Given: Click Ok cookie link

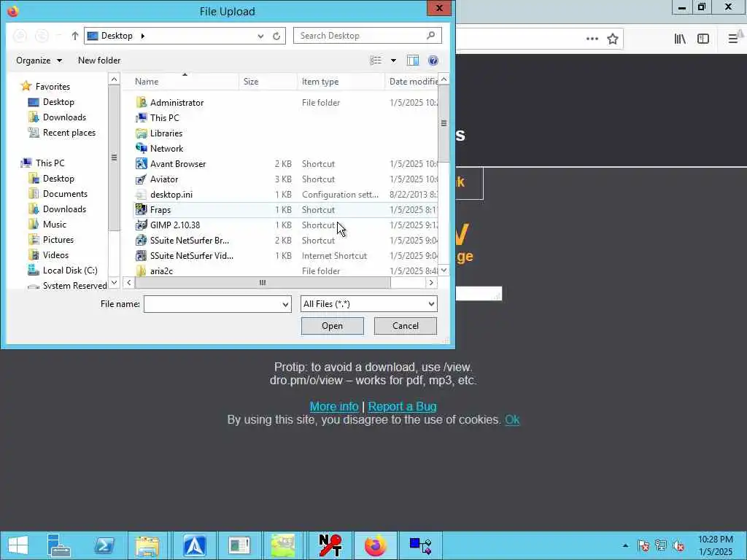Looking at the screenshot, I should tap(512, 419).
